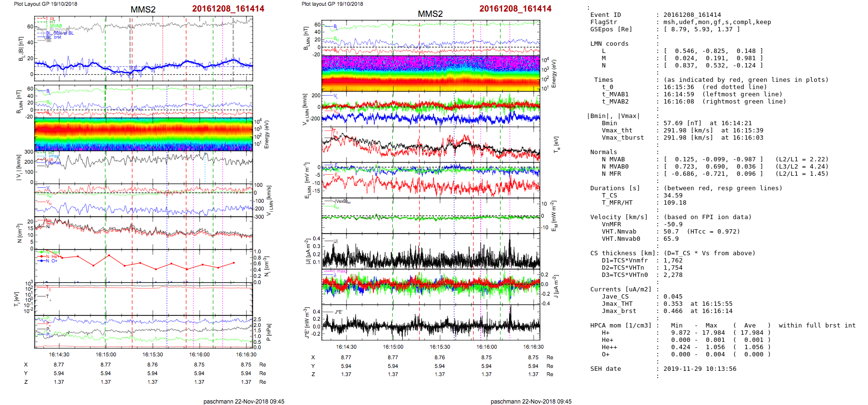Click the D3=TCS*VHTn0 thickness 2,278
This screenshot has width=868, height=405.
point(673,275)
